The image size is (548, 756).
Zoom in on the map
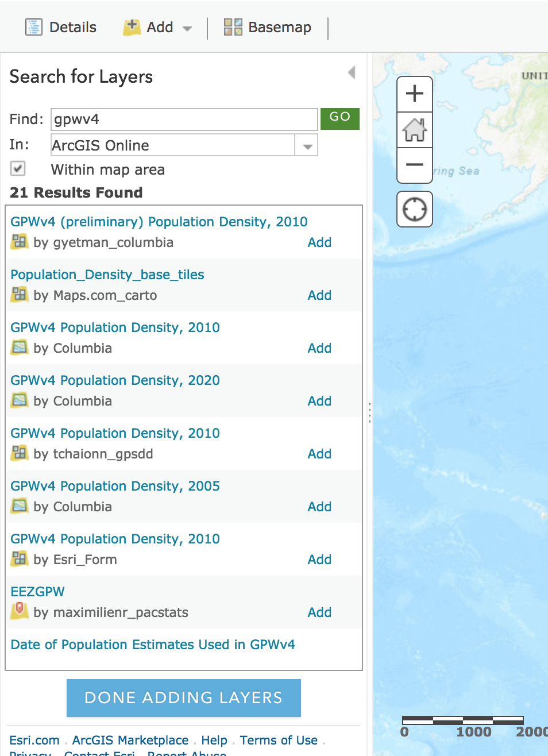(415, 94)
